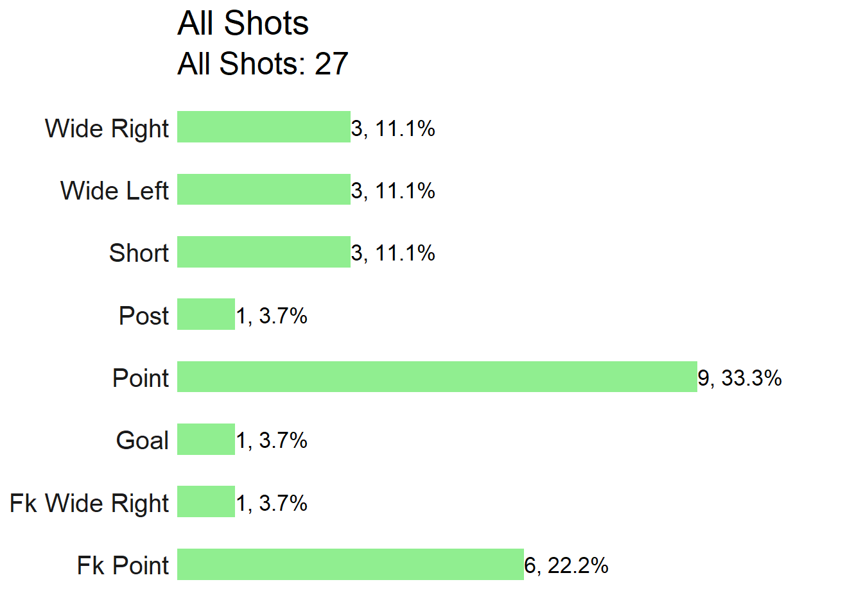
Task: Click the Point bar (9 shots)
Action: (437, 377)
